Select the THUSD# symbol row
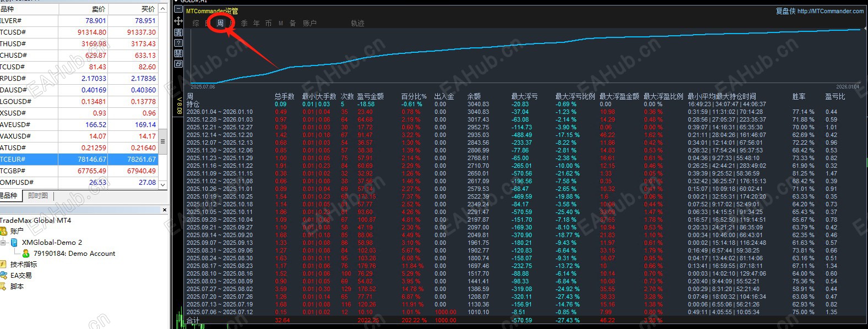868x329 pixels. [79, 44]
